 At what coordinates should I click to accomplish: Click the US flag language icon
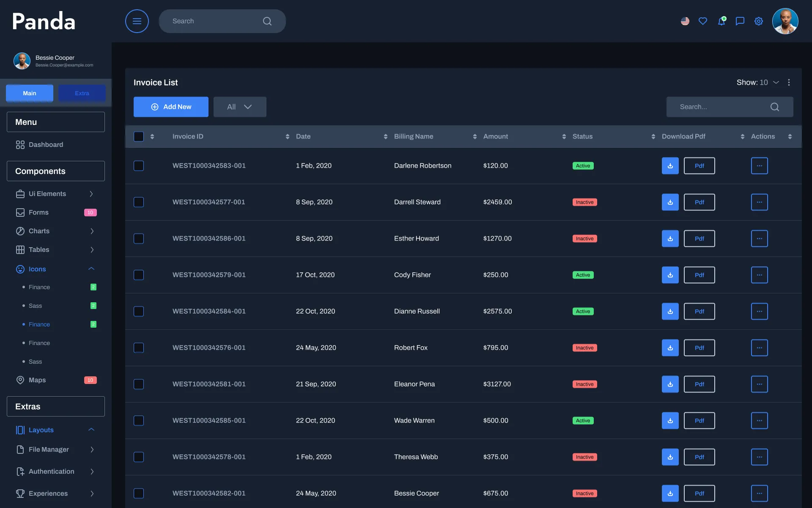click(x=685, y=21)
